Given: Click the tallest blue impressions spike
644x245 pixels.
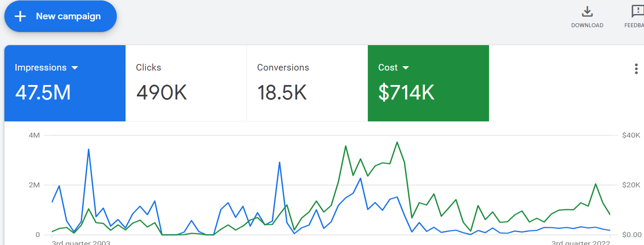Looking at the screenshot, I should (x=89, y=149).
